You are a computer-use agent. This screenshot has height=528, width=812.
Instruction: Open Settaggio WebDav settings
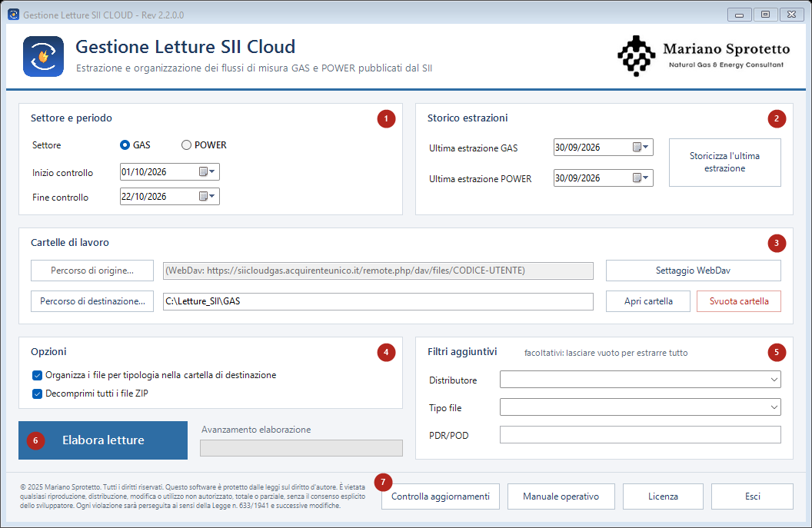pos(694,271)
